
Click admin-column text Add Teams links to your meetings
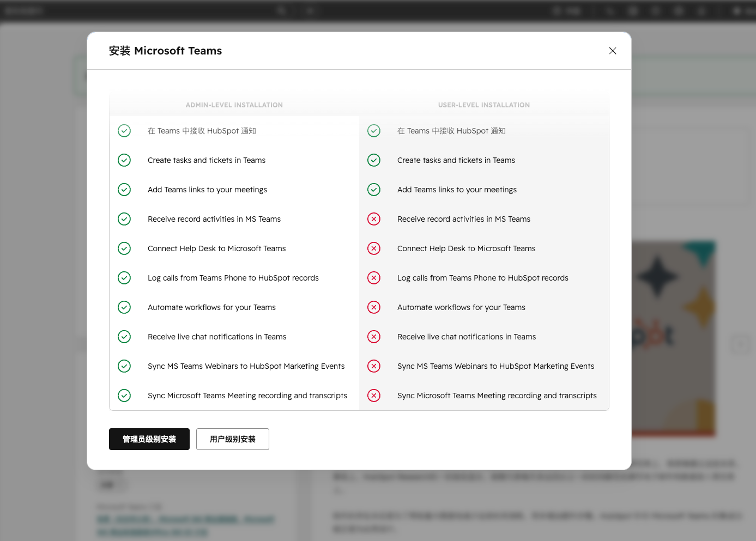(x=207, y=190)
